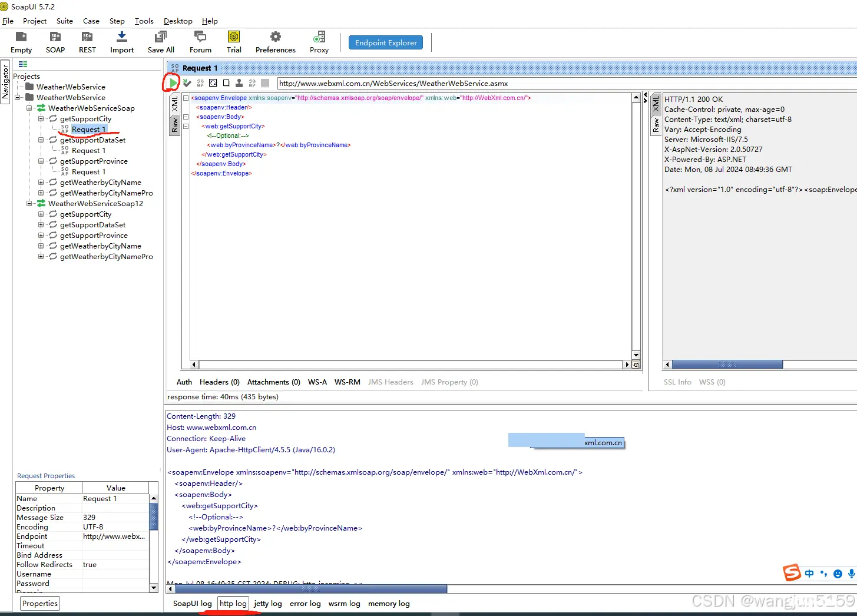Screen dimensions: 857x616
Task: Open the Auth tab below request
Action: pyautogui.click(x=184, y=382)
